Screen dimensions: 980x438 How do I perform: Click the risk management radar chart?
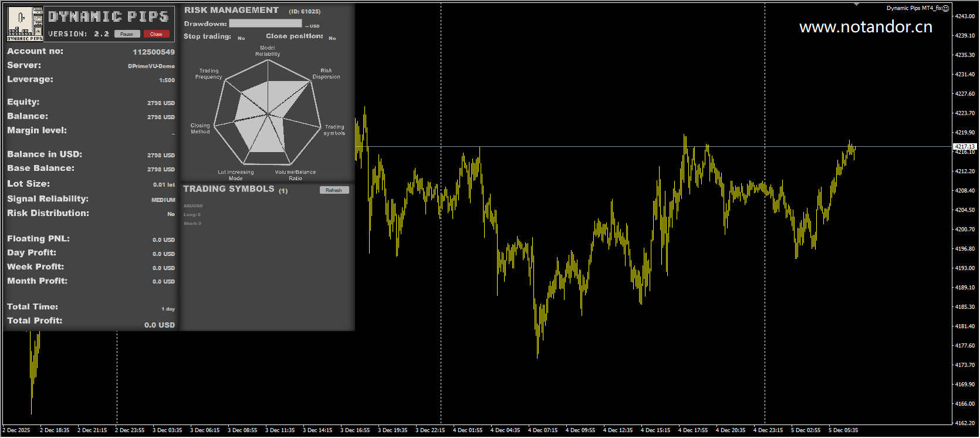(268, 113)
